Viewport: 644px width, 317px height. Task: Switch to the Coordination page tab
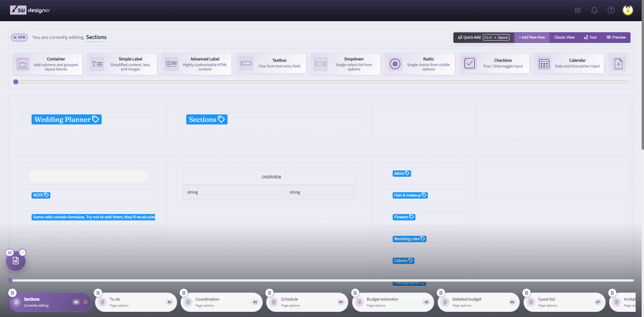(221, 302)
